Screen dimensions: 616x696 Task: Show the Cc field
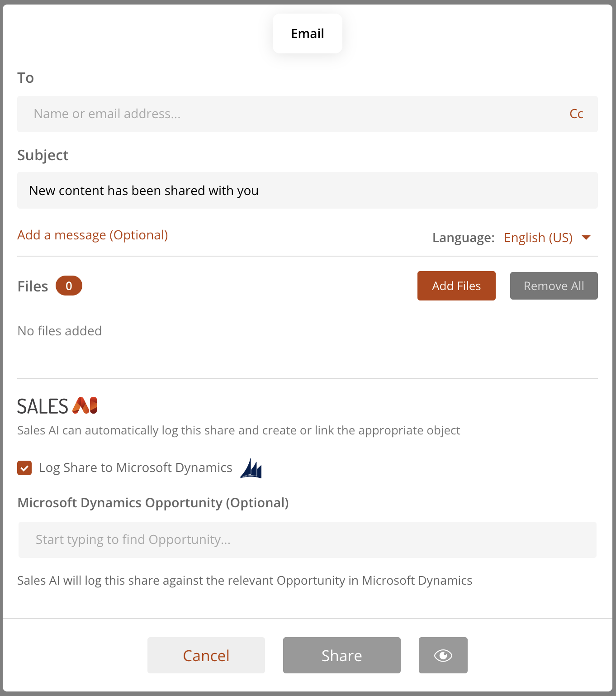coord(576,114)
